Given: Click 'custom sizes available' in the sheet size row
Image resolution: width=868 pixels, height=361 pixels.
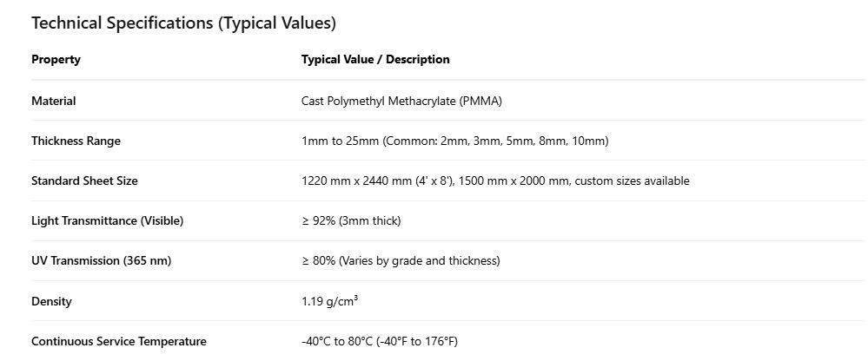Looking at the screenshot, I should point(632,181).
